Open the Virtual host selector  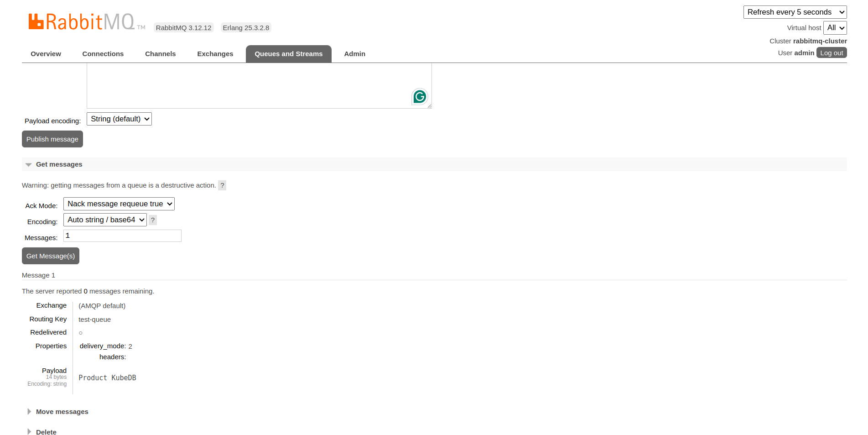click(x=835, y=28)
